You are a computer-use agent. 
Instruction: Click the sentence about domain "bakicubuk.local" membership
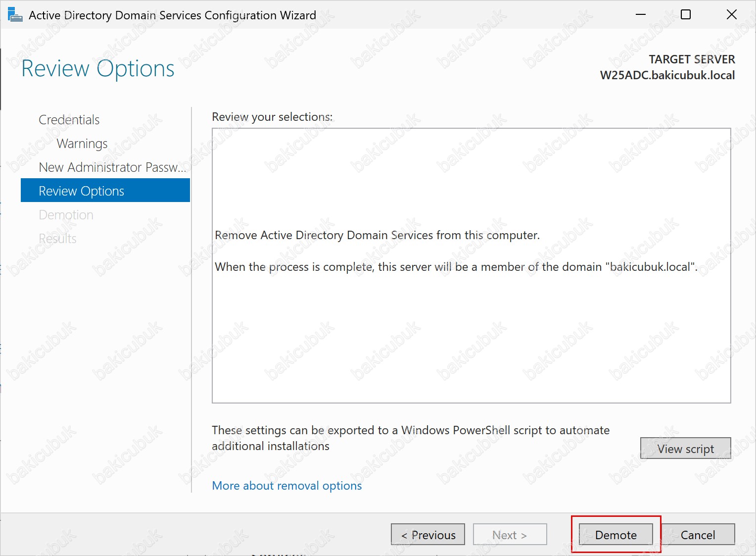(x=456, y=267)
